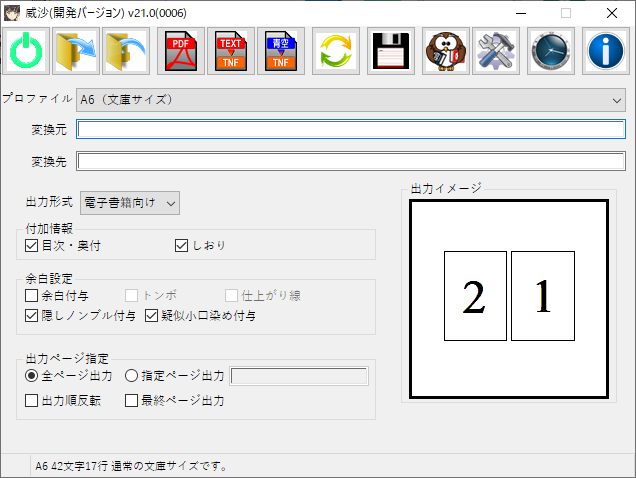The width and height of the screenshot is (636, 478).
Task: Show info via blue i icon
Action: click(606, 51)
